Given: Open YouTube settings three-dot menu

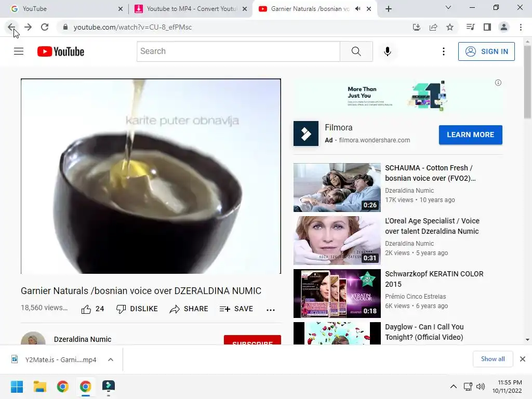Looking at the screenshot, I should pos(444,51).
